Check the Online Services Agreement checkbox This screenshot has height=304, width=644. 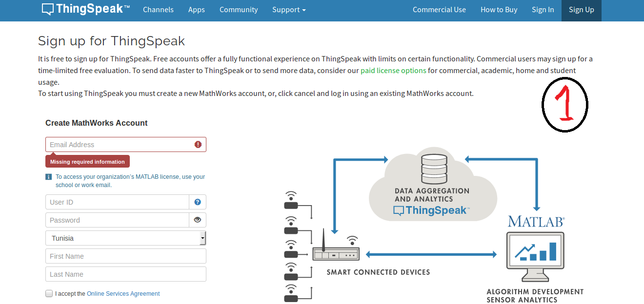click(49, 293)
